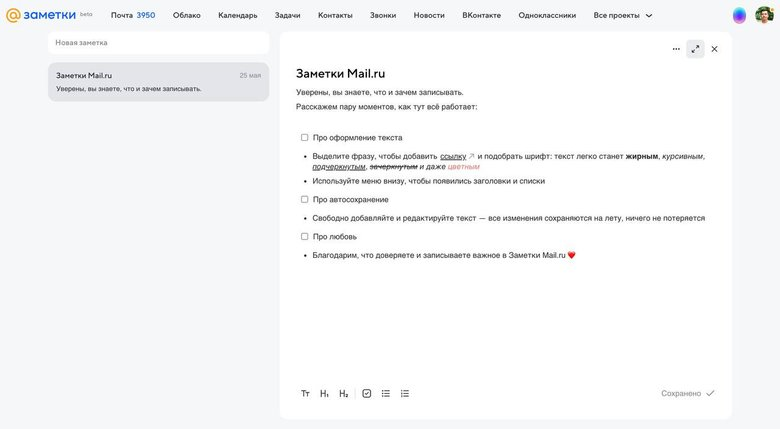
Task: Apply H2 heading style
Action: pyautogui.click(x=343, y=394)
